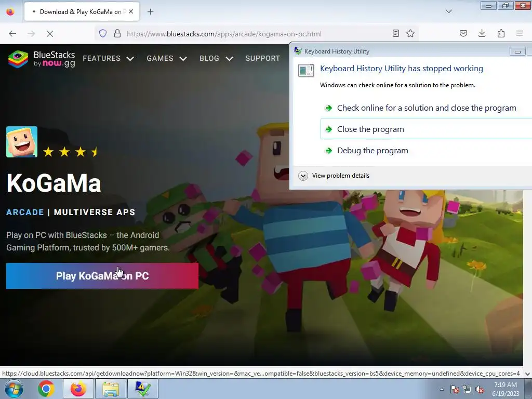Open Firefox downloads panel arrow

(482, 33)
